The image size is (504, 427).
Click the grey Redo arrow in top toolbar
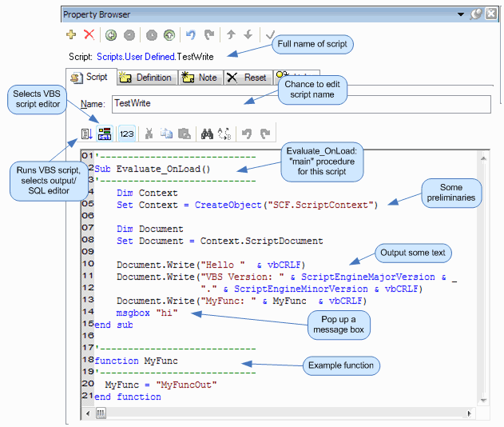pos(209,34)
